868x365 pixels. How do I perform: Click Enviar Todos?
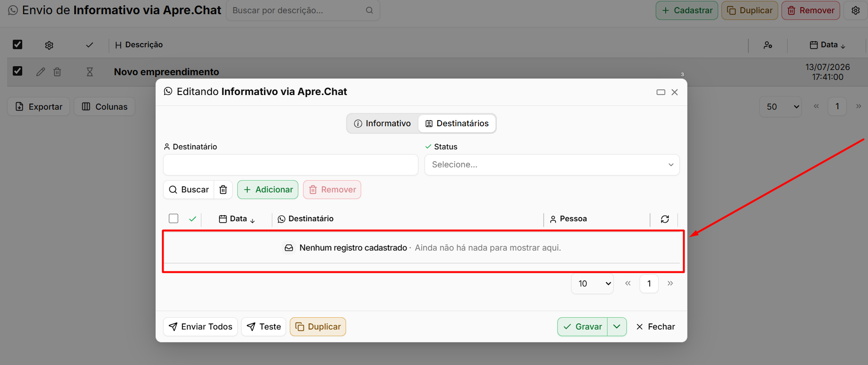click(x=200, y=327)
